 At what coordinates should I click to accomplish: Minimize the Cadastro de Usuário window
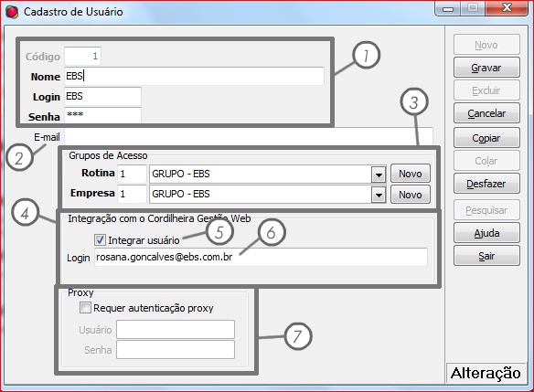click(448, 8)
